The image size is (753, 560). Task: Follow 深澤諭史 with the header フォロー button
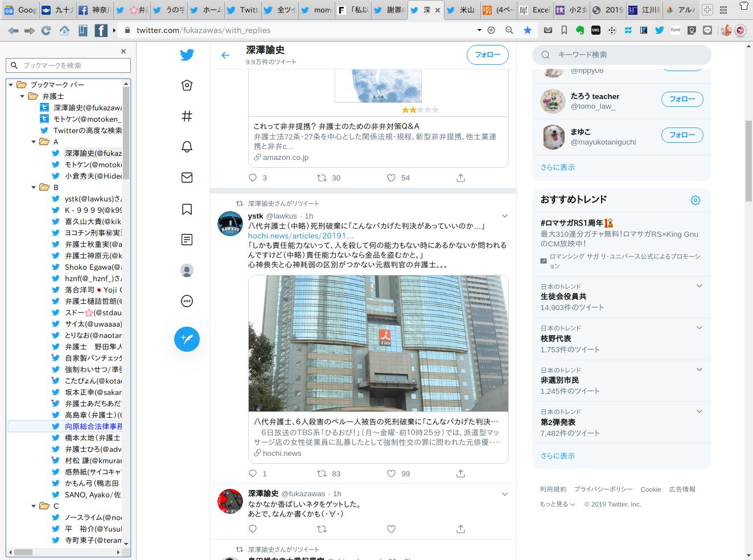click(488, 55)
